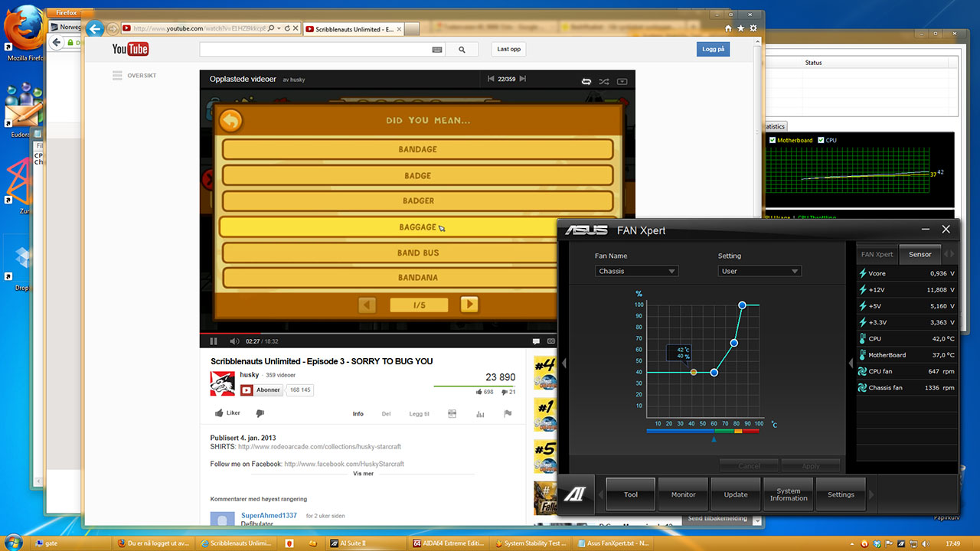980x551 pixels.
Task: Open Settings in AI Suite bar
Action: point(841,494)
